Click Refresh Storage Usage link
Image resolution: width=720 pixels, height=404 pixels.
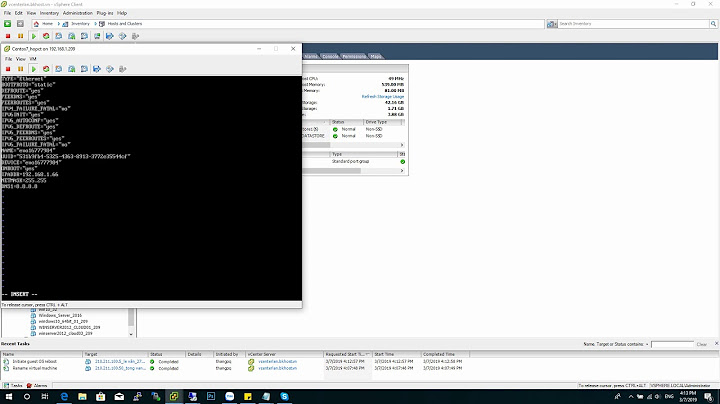382,96
